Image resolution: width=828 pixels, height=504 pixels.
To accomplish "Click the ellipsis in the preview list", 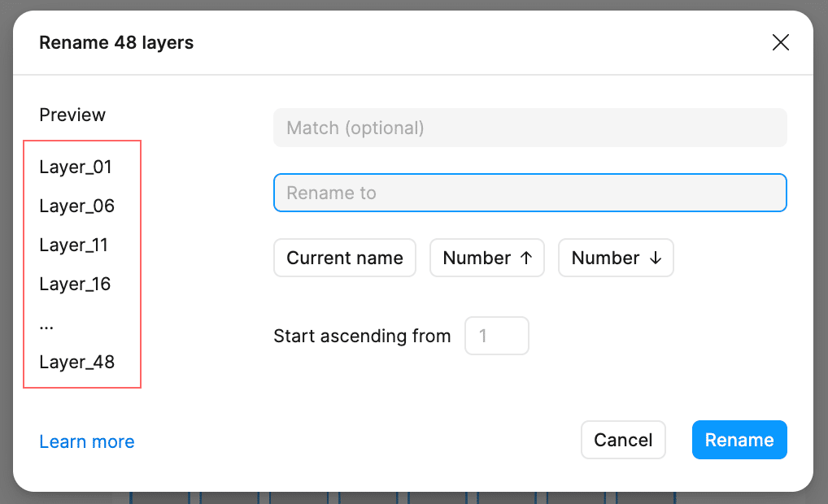I will pos(46,328).
